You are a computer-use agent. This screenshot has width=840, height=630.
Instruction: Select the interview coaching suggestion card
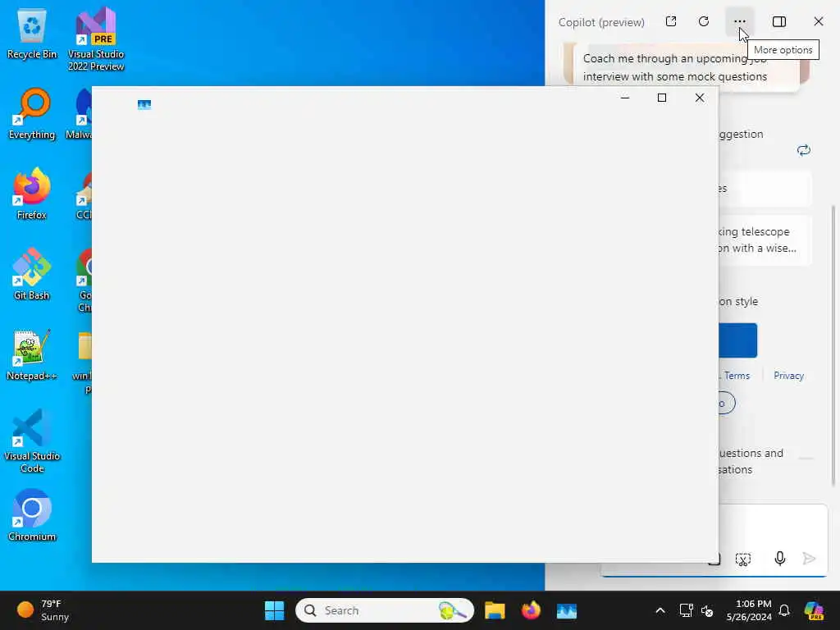(x=686, y=67)
